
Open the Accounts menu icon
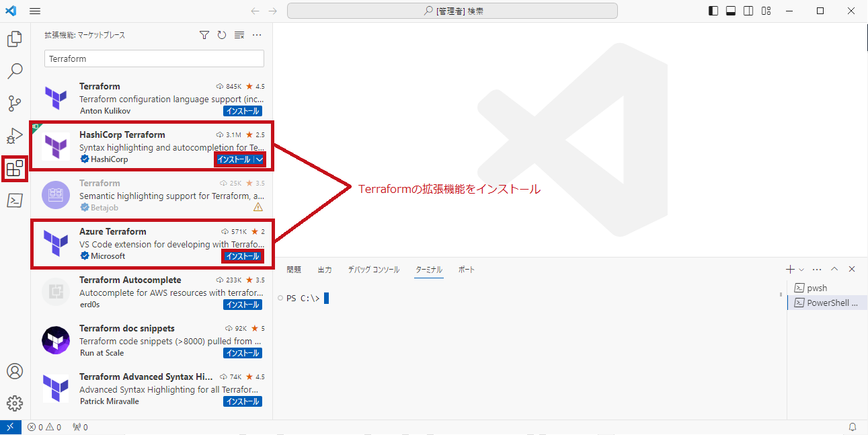15,371
